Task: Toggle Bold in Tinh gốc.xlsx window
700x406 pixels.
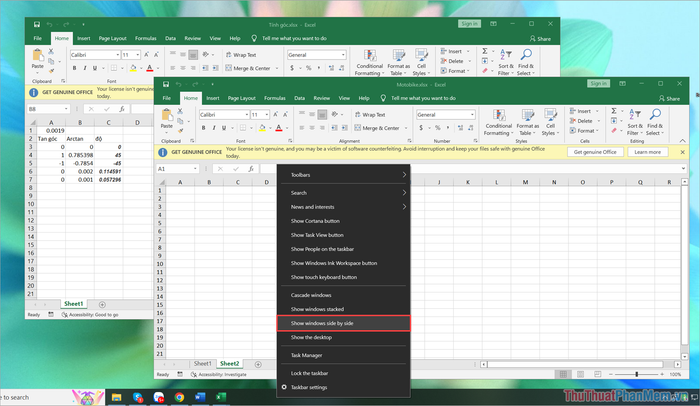Action: coord(75,68)
